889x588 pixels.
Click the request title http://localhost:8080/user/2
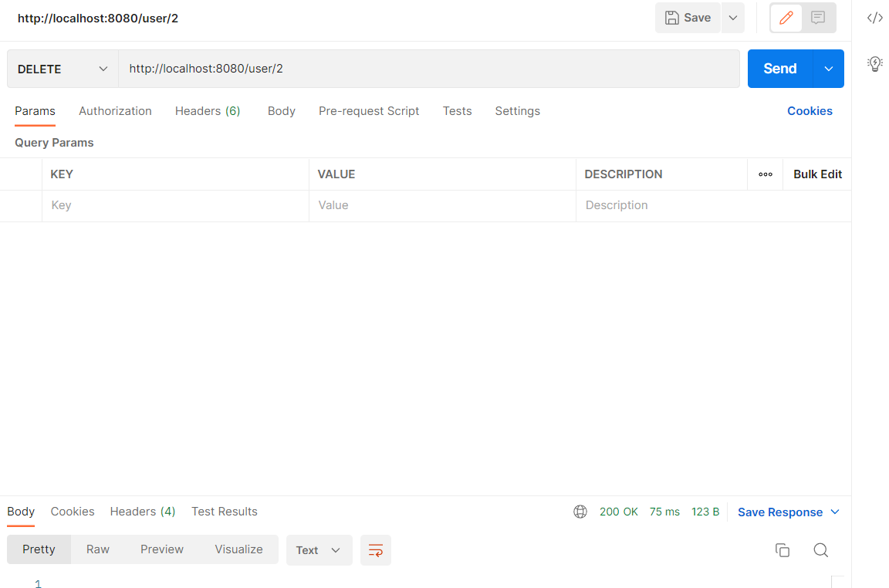click(97, 19)
